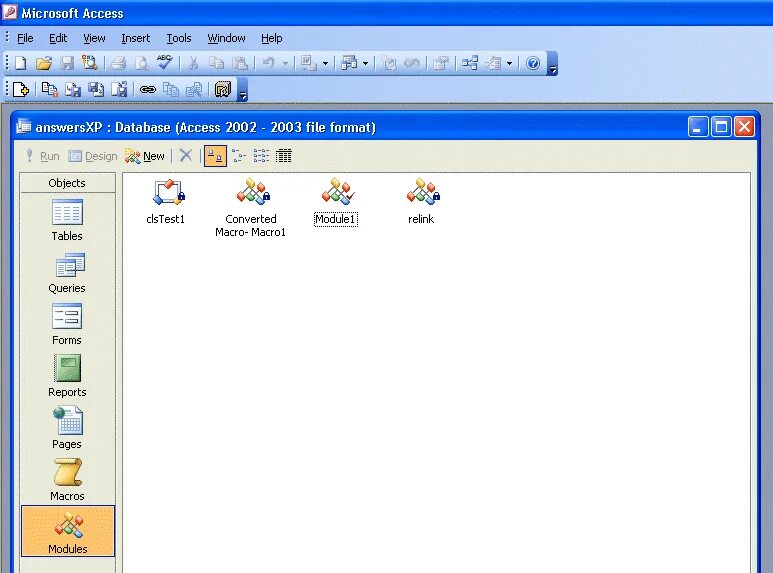Click the Design button
This screenshot has width=773, height=573.
pos(93,156)
